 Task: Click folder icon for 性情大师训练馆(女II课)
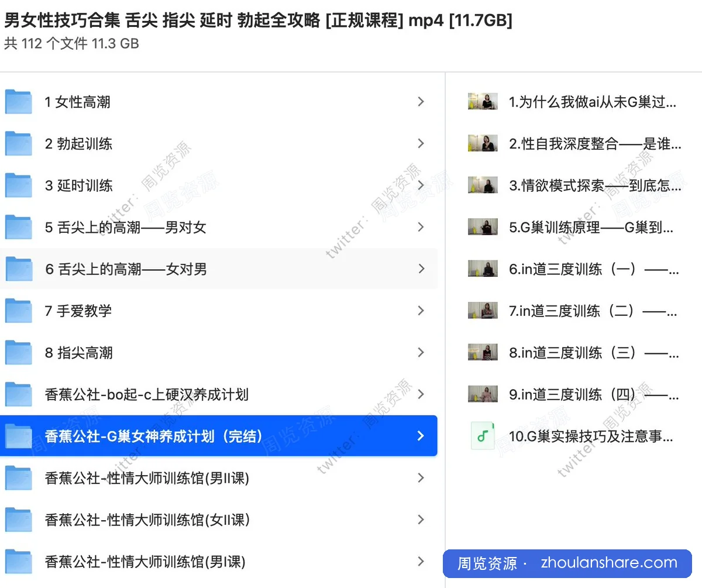(x=18, y=520)
